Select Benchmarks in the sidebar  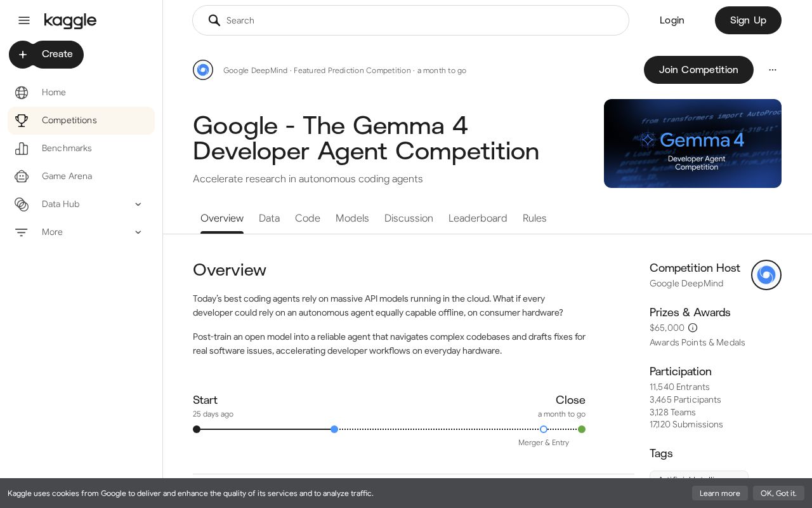(x=81, y=149)
